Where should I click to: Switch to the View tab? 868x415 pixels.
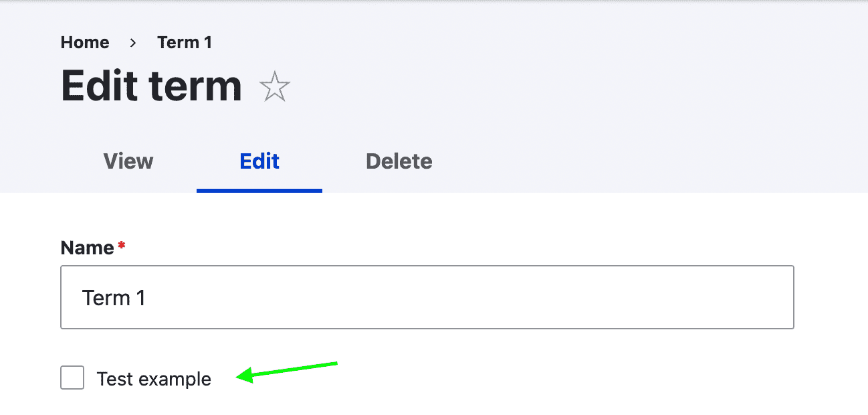tap(128, 161)
